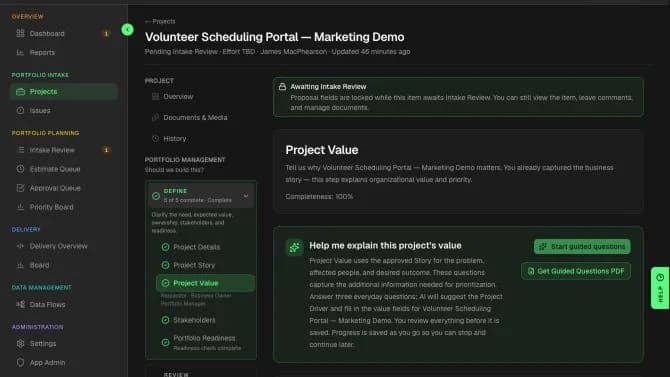
Task: Click the Intake Review list icon
Action: pyautogui.click(x=20, y=150)
